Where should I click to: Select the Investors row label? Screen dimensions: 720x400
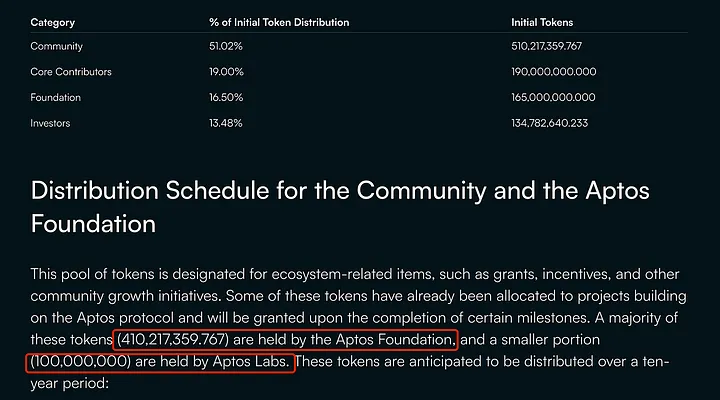(x=50, y=123)
